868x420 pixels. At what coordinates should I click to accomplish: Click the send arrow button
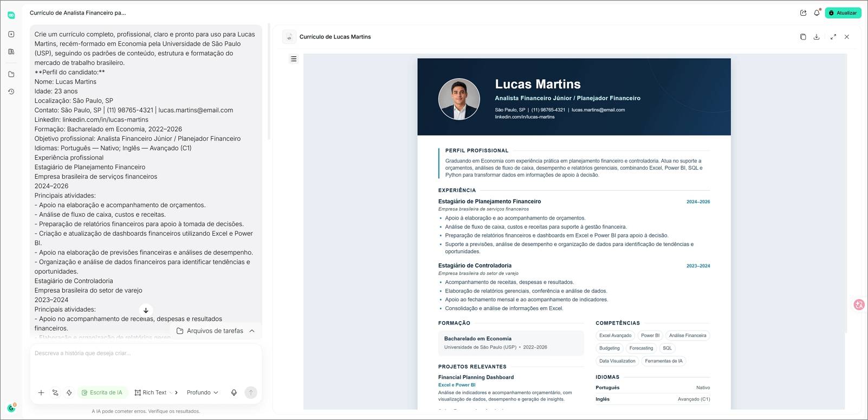(x=250, y=392)
